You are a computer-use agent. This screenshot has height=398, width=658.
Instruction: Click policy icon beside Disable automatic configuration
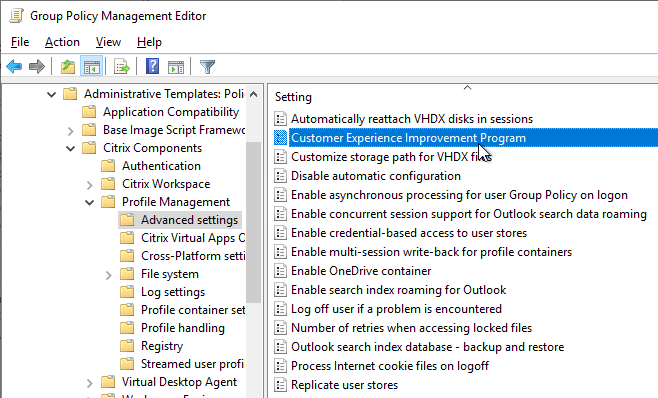click(280, 176)
